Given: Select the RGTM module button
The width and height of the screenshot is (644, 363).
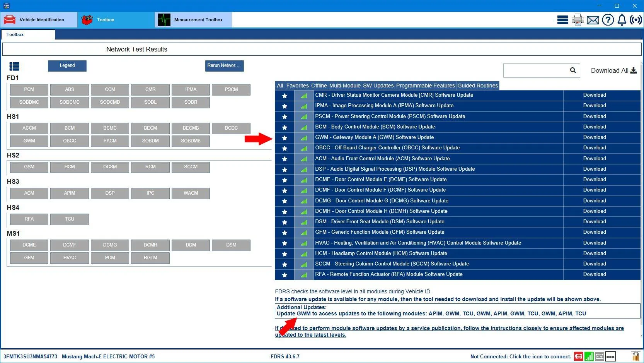Looking at the screenshot, I should click(150, 258).
